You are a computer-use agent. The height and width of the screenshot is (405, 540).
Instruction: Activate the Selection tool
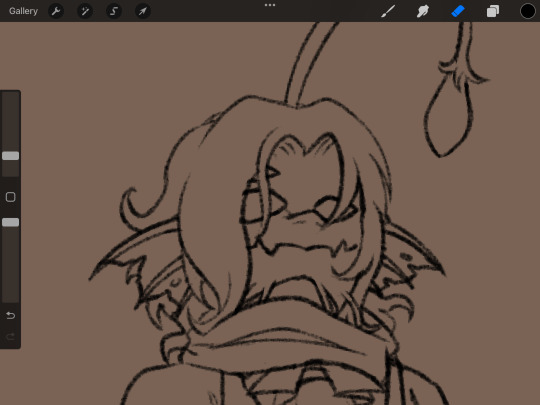[x=114, y=11]
